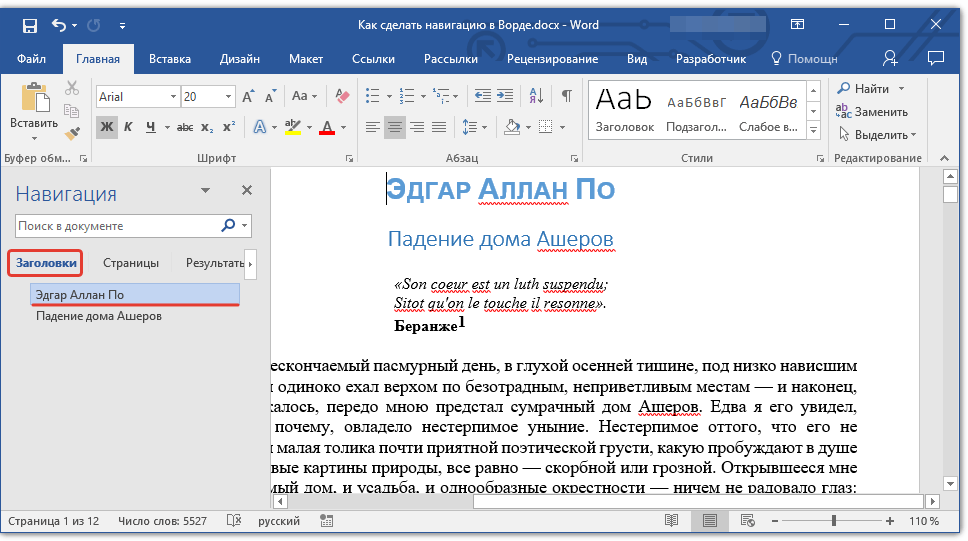Viewport: 968px width, 541px height.
Task: Open the undo history dropdown arrow
Action: click(x=74, y=26)
